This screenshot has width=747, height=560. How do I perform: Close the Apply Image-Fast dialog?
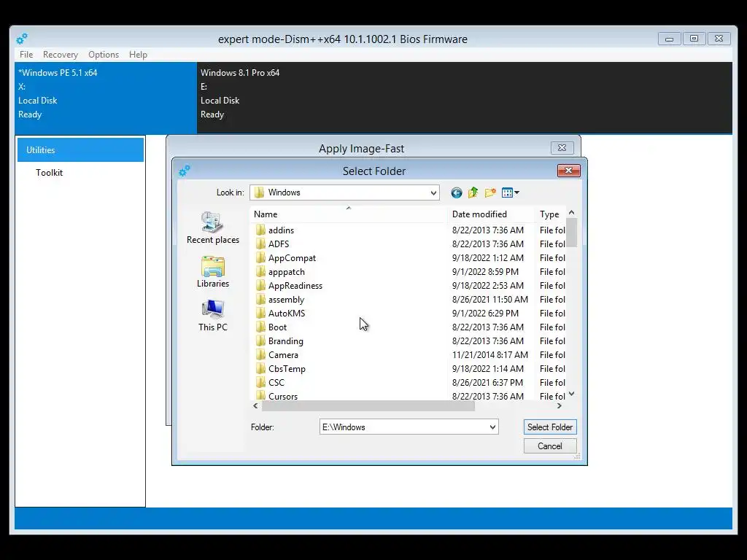[x=562, y=147]
